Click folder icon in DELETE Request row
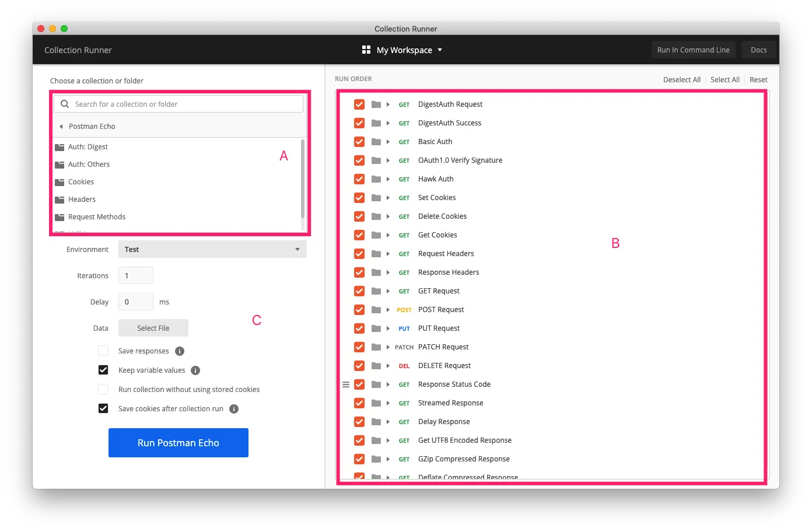 376,366
